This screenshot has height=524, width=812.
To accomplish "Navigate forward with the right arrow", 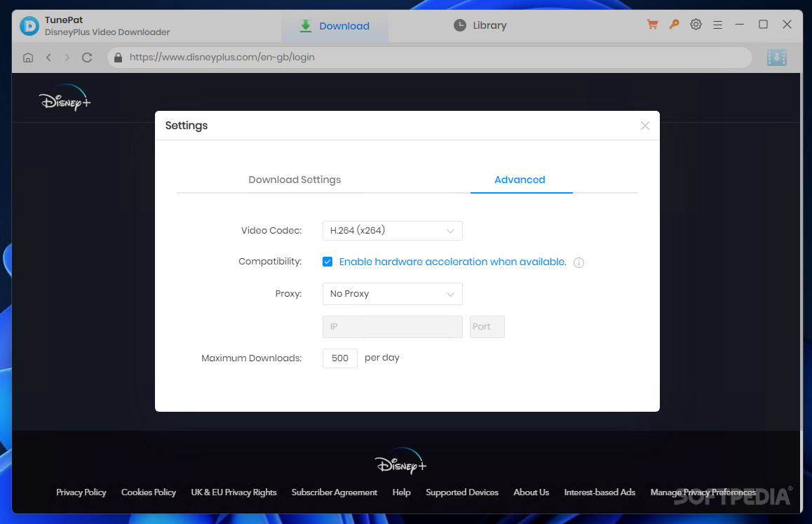I will tap(67, 58).
